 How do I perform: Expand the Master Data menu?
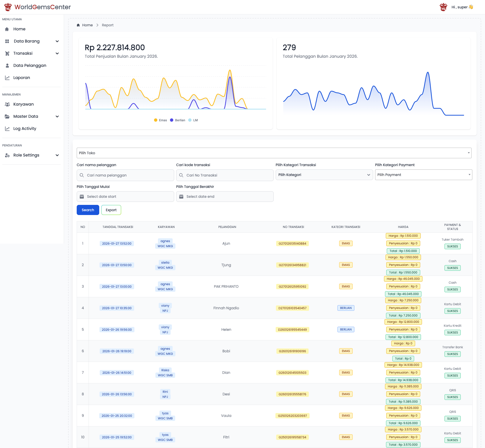click(32, 116)
